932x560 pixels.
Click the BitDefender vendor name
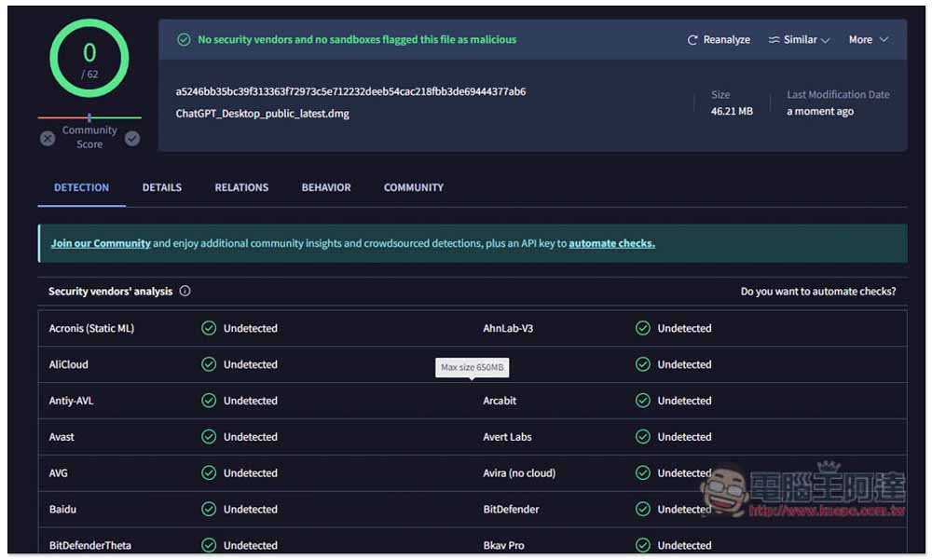click(x=511, y=510)
